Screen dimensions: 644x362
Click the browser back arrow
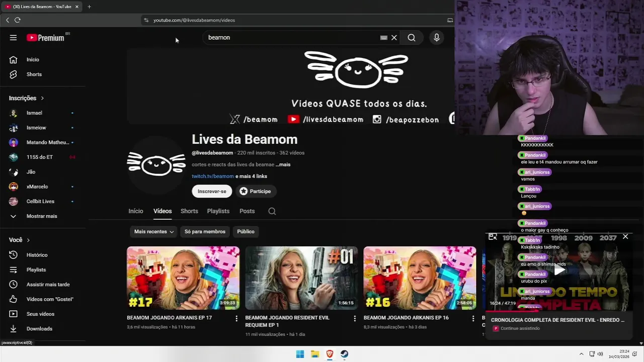(x=8, y=20)
